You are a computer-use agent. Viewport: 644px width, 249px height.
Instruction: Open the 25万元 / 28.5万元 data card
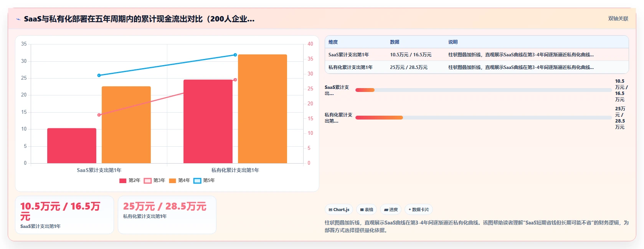coord(167,215)
